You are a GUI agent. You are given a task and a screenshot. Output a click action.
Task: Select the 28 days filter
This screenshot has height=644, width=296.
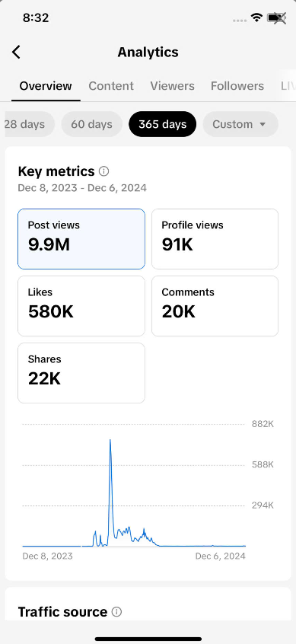click(29, 124)
